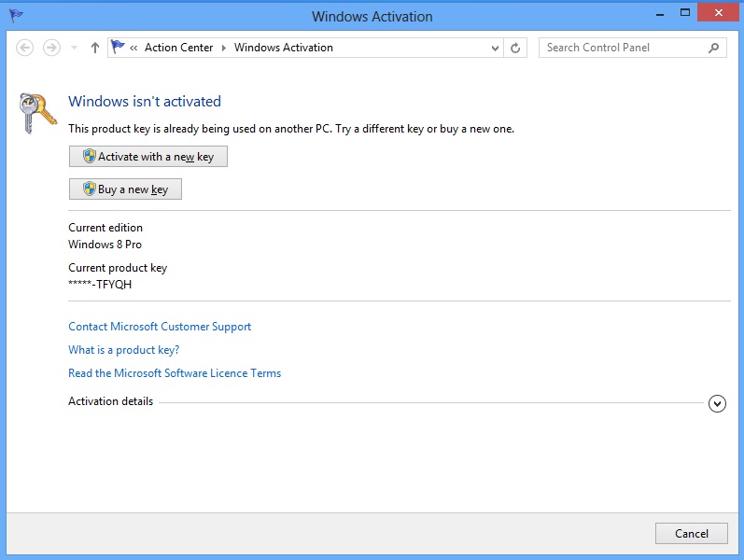Click the double-chevron breadcrumb overflow
744x560 pixels.
[x=133, y=48]
